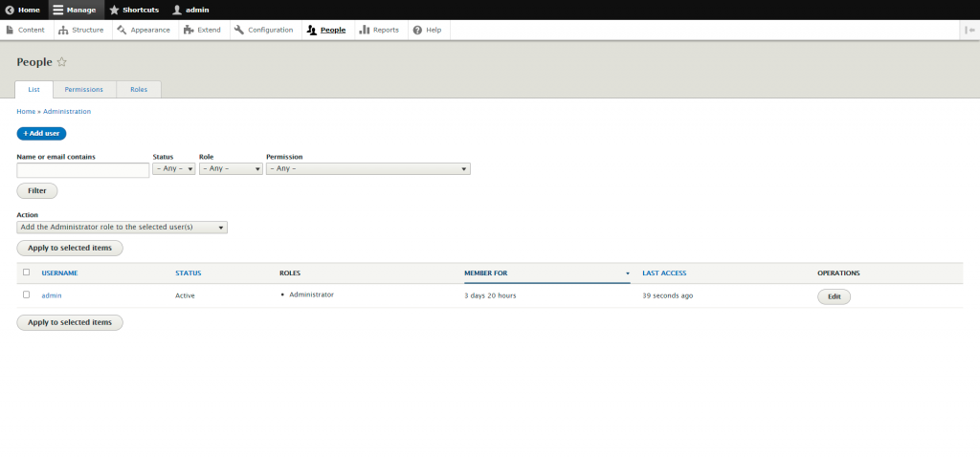
Task: Tick the checkbox next to admin user
Action: tap(26, 294)
